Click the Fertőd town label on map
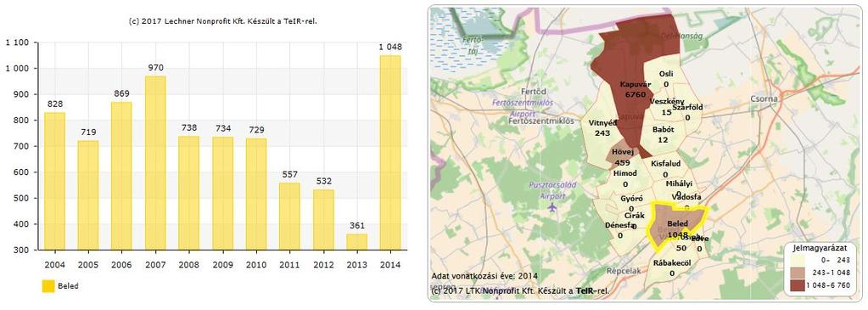The image size is (868, 310). (534, 91)
